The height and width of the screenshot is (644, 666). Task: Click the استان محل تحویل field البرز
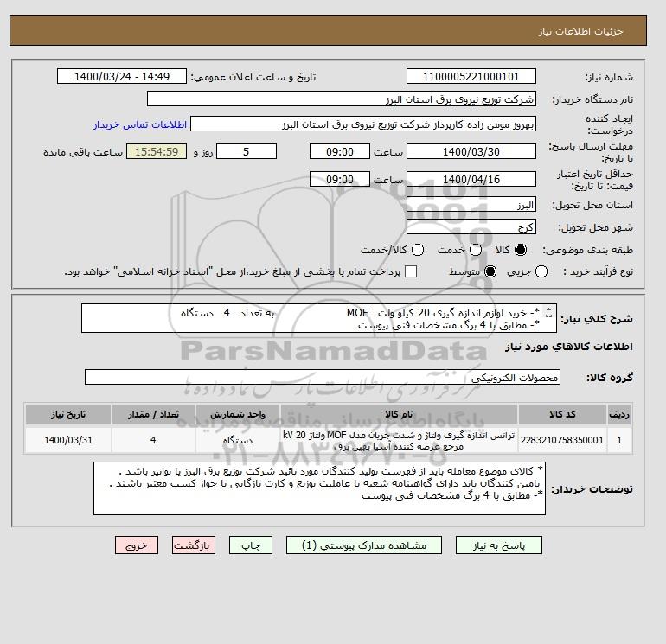[x=471, y=205]
